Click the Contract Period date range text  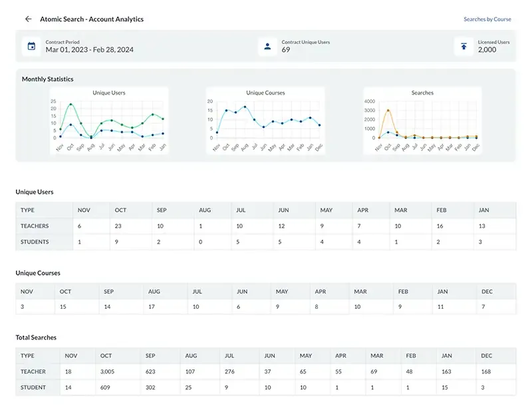coord(90,49)
